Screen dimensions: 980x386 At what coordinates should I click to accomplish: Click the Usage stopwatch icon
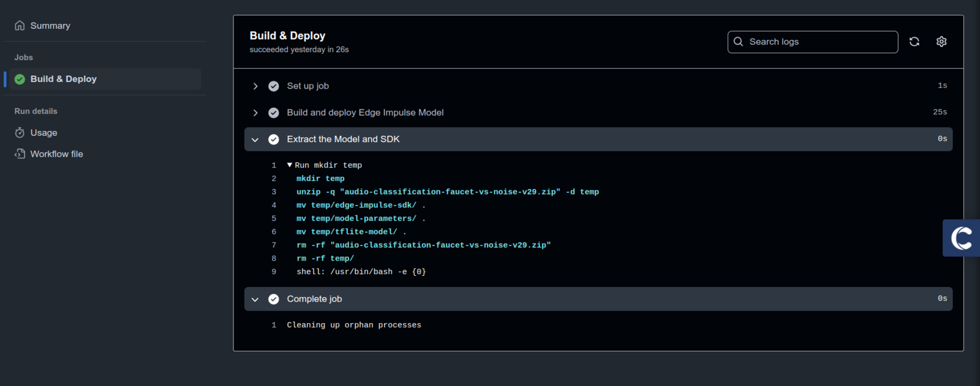[20, 133]
